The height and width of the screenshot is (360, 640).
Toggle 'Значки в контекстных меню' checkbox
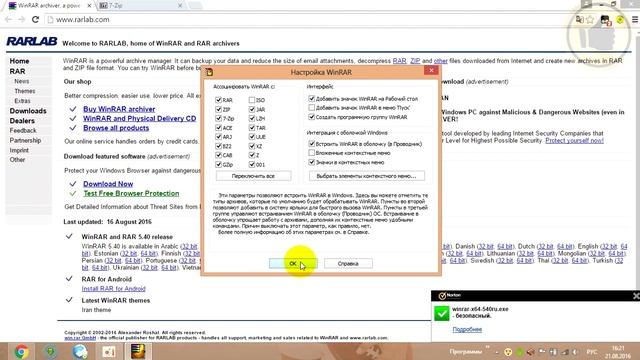(311, 162)
